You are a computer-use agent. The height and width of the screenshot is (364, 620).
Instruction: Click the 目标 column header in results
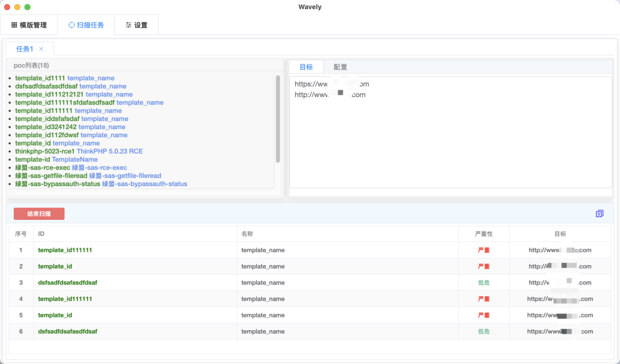tap(560, 234)
